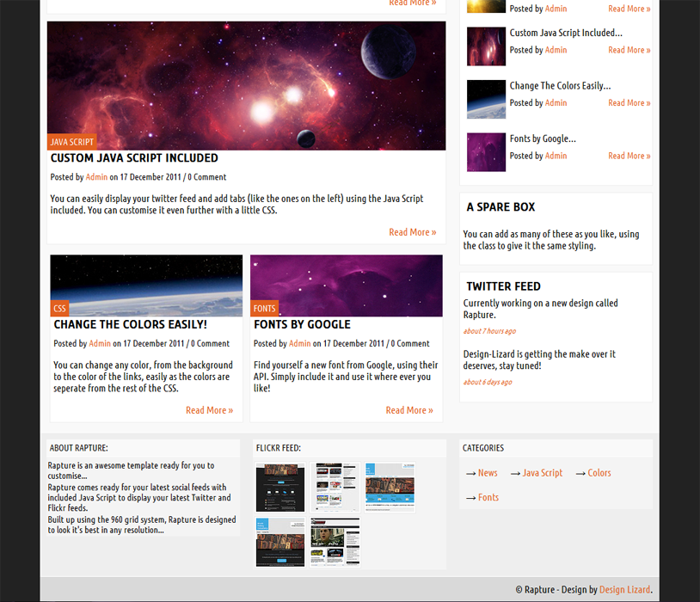Viewport: 700px width, 602px height.
Task: Click the large space banner image of main post
Action: coord(246,82)
